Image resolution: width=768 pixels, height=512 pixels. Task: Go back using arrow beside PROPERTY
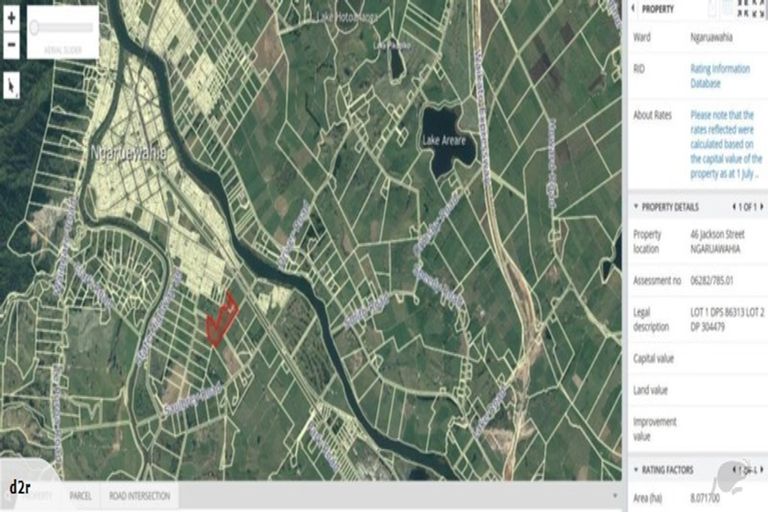(x=634, y=9)
